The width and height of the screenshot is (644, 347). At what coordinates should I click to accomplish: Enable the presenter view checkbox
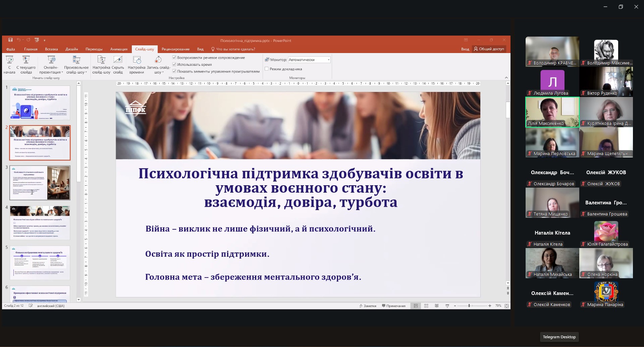(267, 69)
